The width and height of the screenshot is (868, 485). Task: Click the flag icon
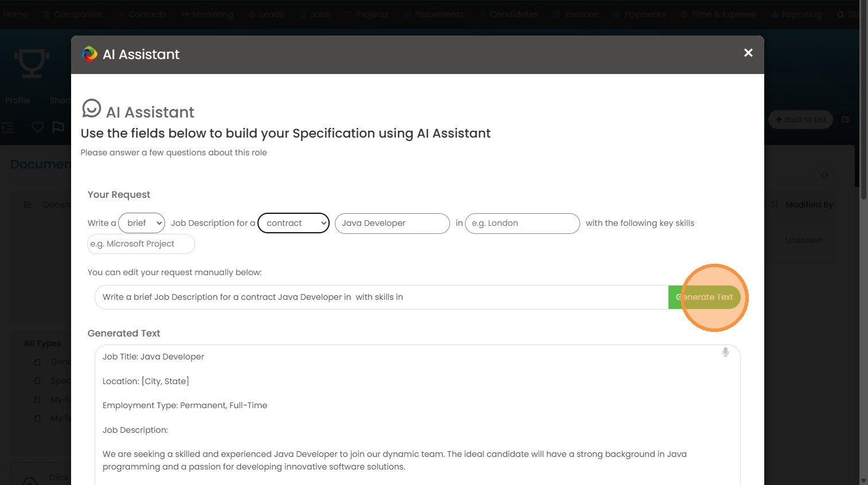click(x=58, y=127)
